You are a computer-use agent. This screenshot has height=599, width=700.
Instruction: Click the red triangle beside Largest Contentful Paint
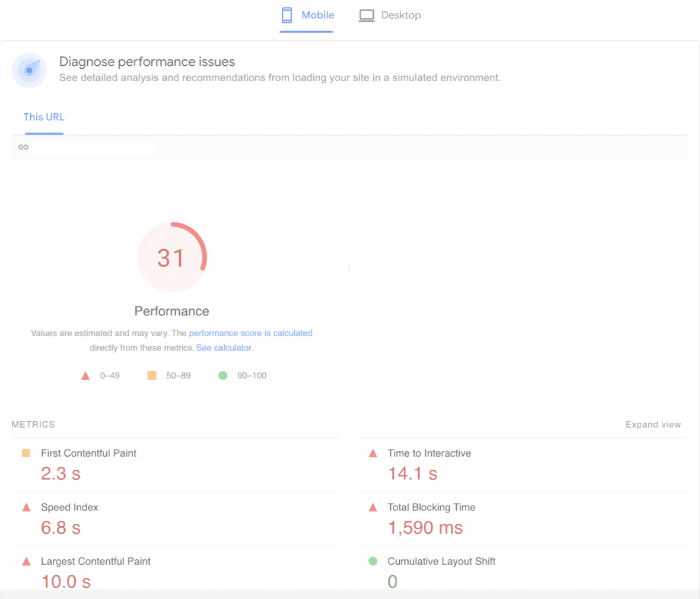click(x=26, y=562)
